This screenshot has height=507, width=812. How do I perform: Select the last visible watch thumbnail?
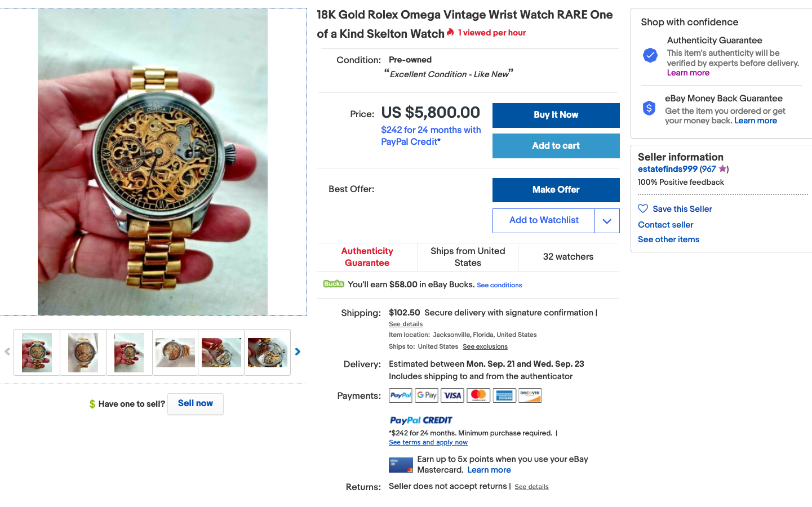pyautogui.click(x=268, y=353)
